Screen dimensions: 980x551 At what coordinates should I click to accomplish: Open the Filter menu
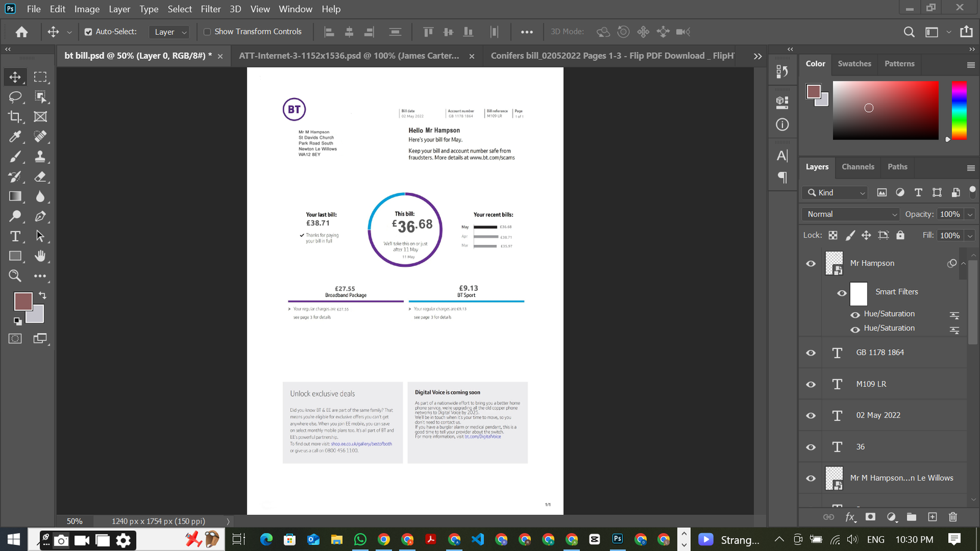[x=210, y=9]
